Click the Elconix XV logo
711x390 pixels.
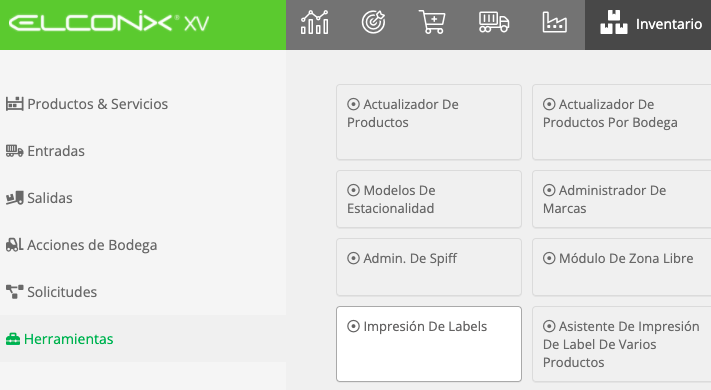pyautogui.click(x=109, y=23)
